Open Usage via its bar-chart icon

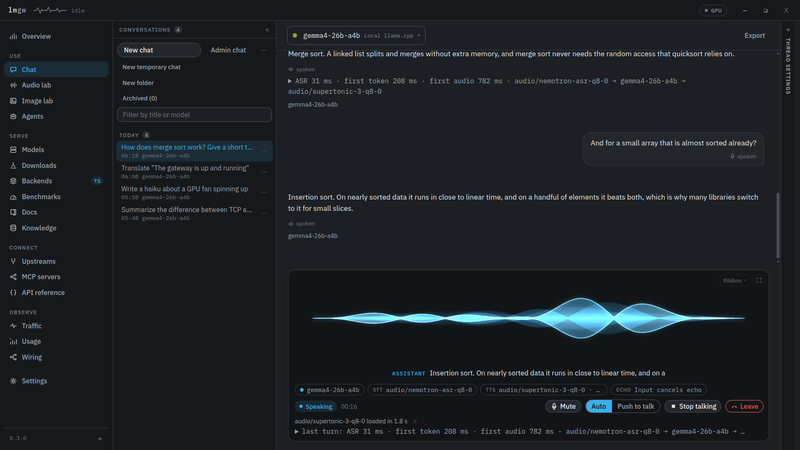pos(13,341)
